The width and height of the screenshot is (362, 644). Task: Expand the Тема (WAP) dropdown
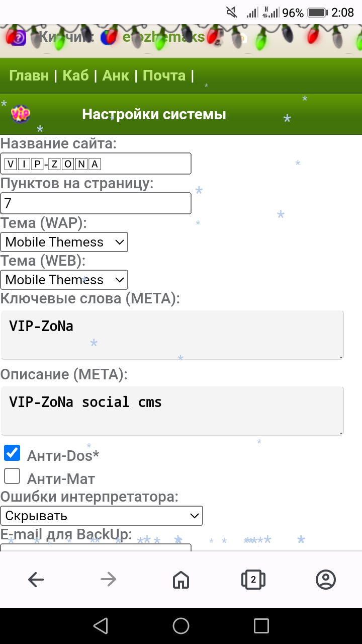pyautogui.click(x=64, y=242)
